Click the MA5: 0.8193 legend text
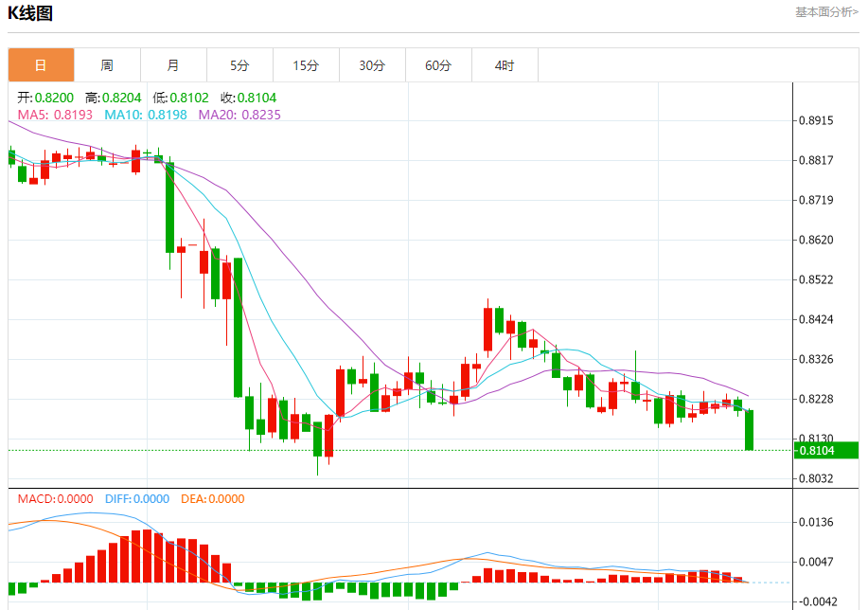The image size is (868, 610). tap(55, 115)
